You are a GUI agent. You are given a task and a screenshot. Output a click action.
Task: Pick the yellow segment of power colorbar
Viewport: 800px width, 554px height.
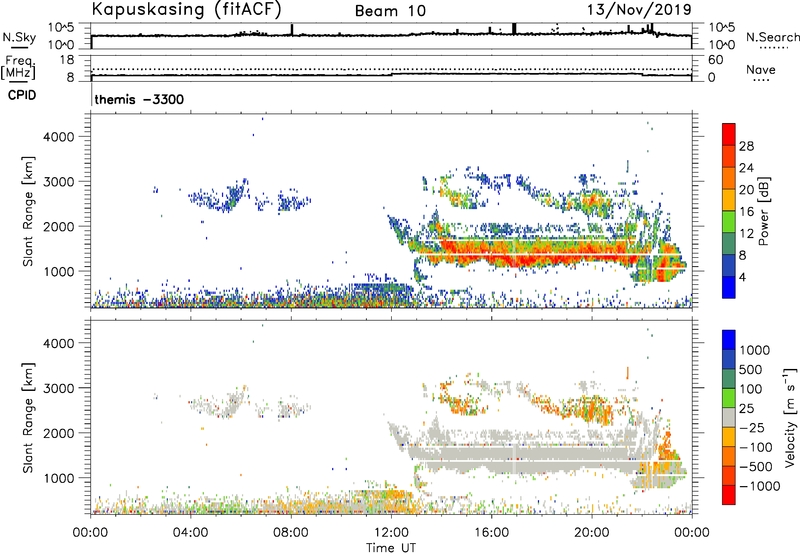pyautogui.click(x=729, y=199)
